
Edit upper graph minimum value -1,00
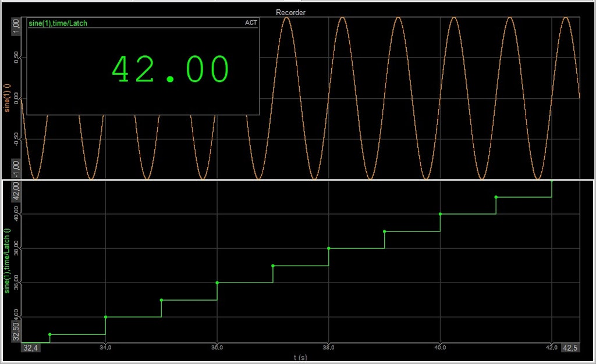click(x=16, y=169)
